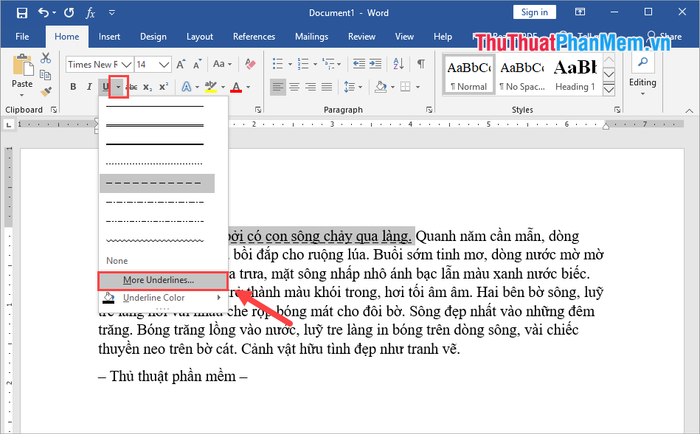Screen dimensions: 700x434
Task: Apply the No Spacing style
Action: tap(522, 74)
